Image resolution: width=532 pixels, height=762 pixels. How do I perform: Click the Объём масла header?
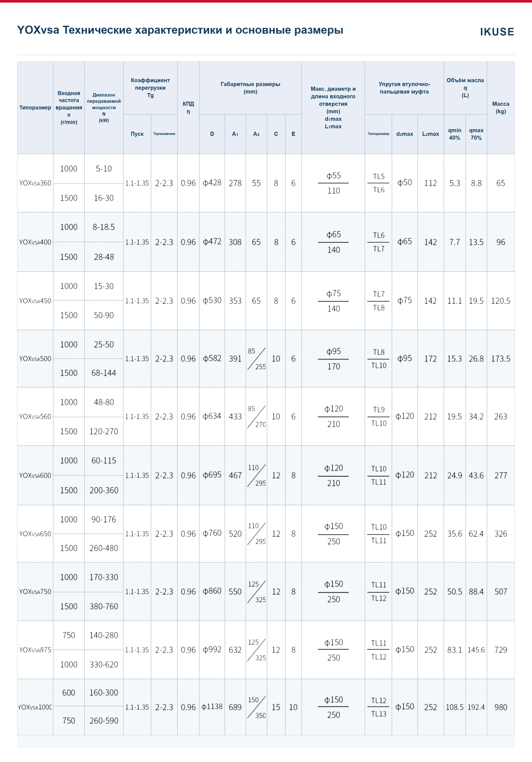465,88
